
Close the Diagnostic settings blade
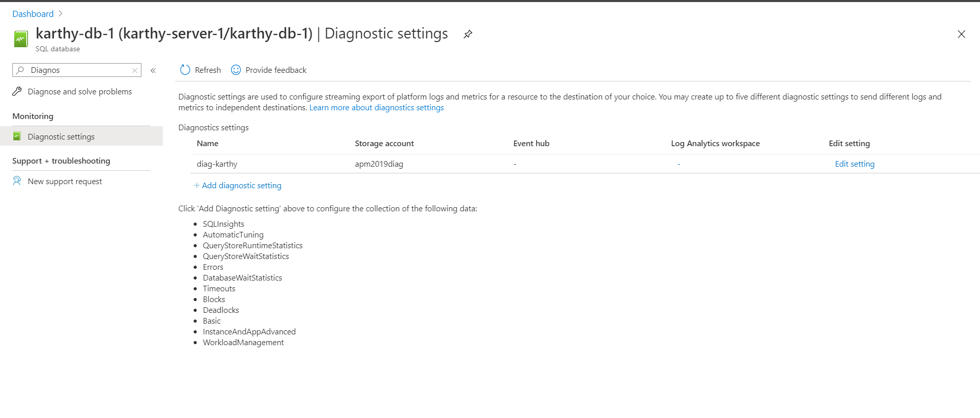(x=961, y=34)
